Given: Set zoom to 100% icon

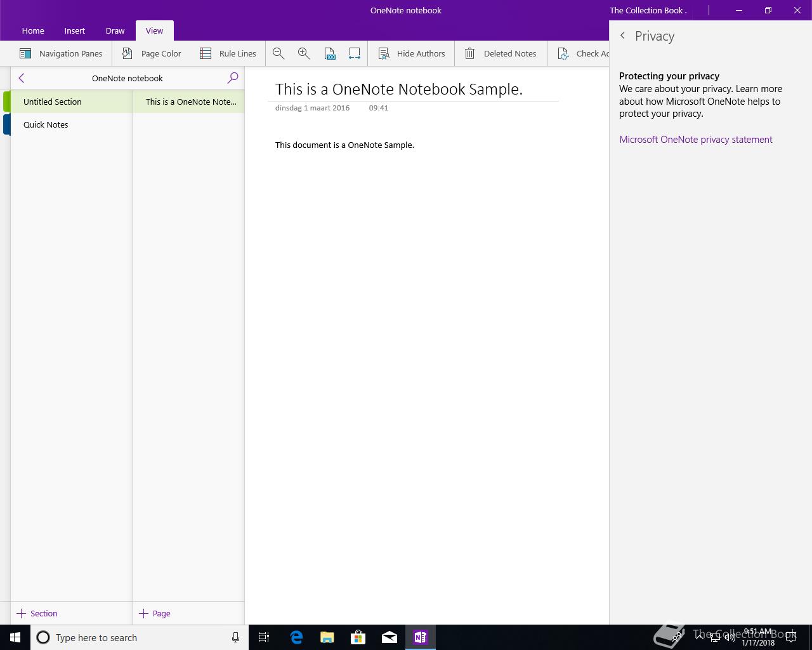Looking at the screenshot, I should pos(329,54).
